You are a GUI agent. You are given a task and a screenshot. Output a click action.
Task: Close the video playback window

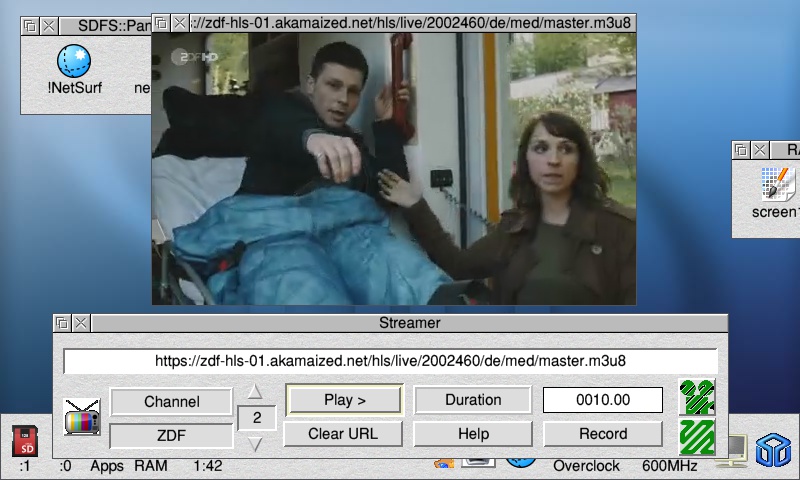pos(179,22)
